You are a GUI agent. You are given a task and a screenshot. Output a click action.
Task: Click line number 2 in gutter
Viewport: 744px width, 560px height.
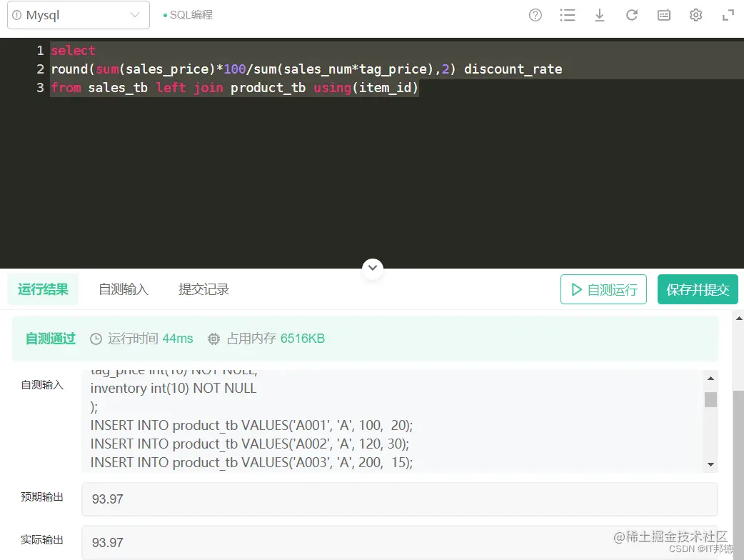40,69
